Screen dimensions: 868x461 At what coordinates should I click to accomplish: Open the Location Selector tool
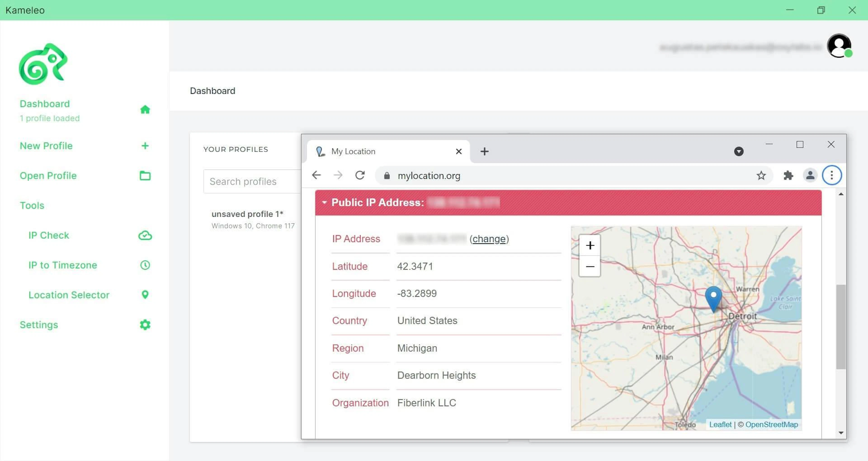pyautogui.click(x=69, y=295)
